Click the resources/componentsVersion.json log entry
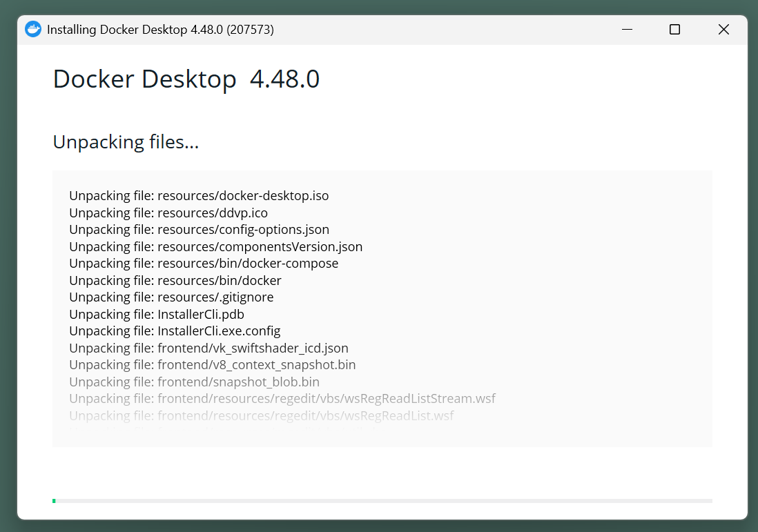The image size is (758, 532). (215, 246)
